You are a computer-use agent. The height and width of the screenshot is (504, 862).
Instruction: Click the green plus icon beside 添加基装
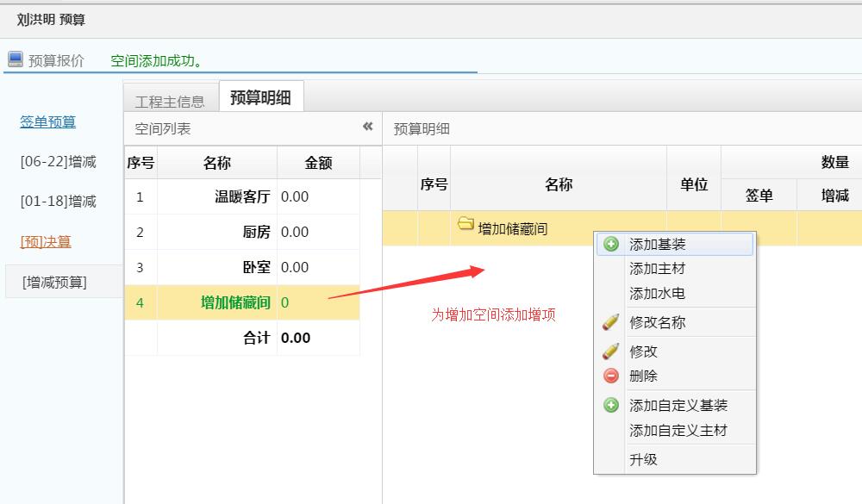pyautogui.click(x=611, y=244)
